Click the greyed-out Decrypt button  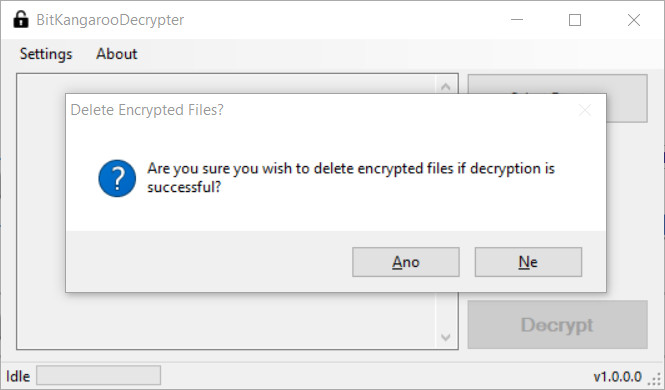tap(557, 325)
